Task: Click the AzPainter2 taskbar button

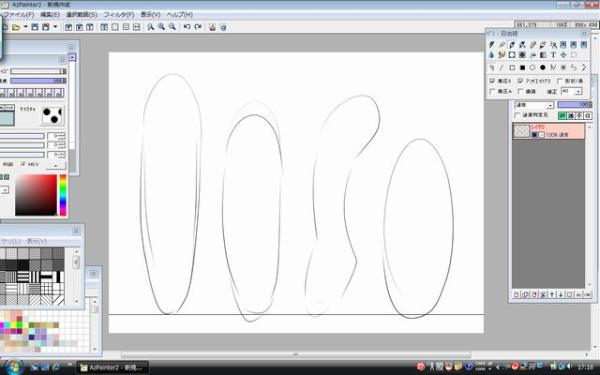Action: (112, 368)
